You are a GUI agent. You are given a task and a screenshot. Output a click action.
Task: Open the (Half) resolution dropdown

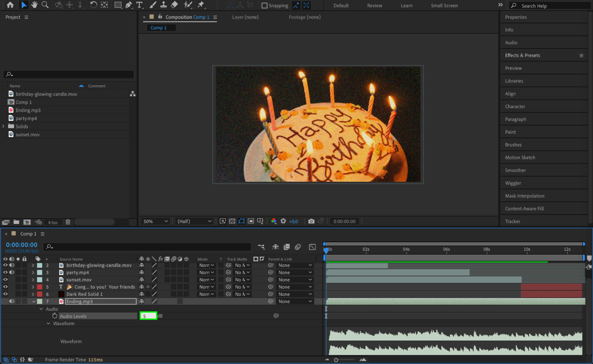(194, 221)
